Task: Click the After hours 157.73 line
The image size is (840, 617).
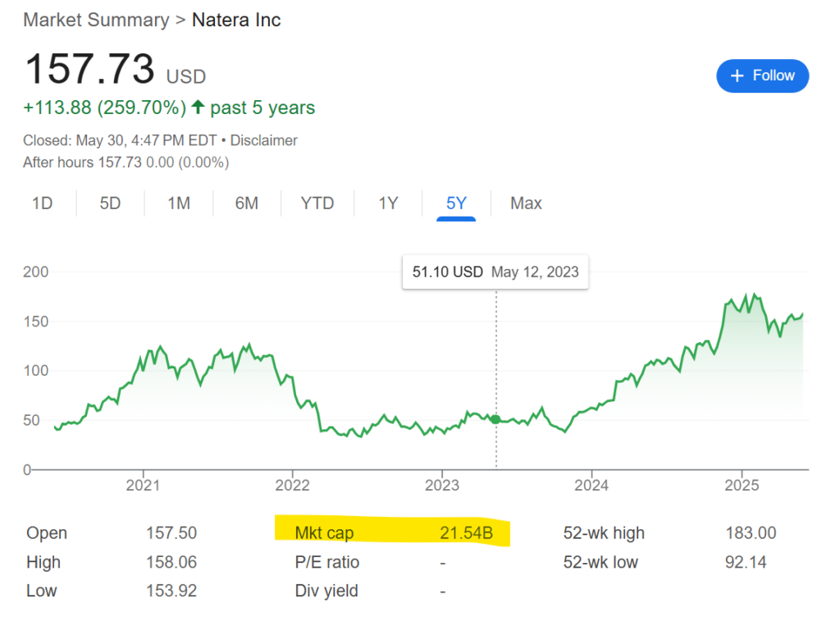Action: coord(126,162)
